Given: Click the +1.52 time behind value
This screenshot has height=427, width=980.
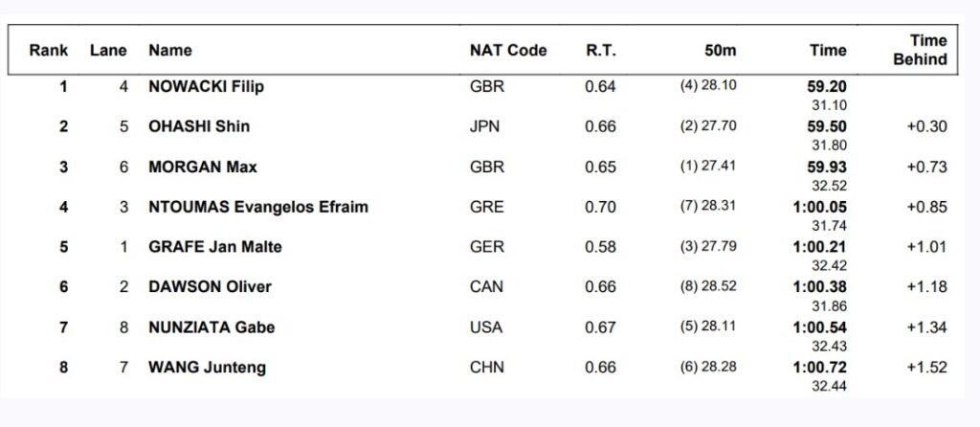Looking at the screenshot, I should 926,367.
